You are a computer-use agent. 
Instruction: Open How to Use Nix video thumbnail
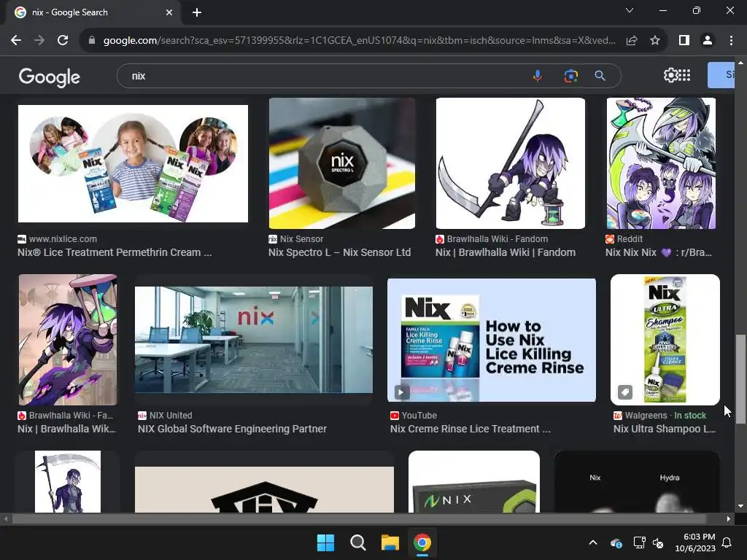[x=491, y=340]
